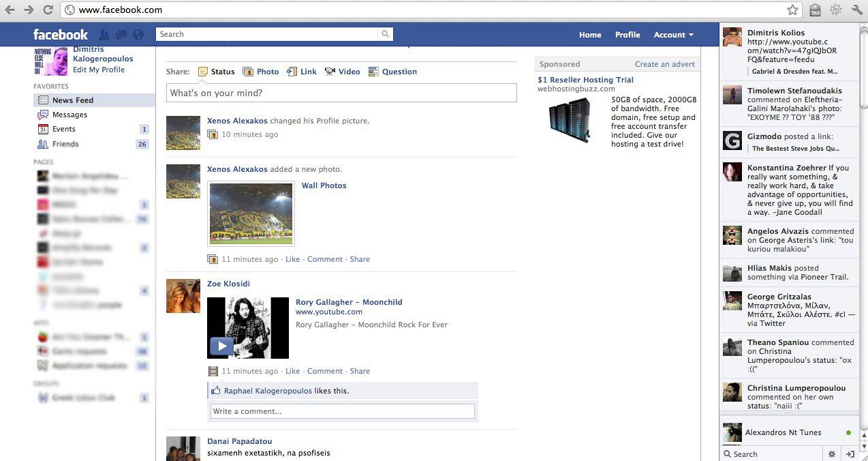
Task: Click the Status share option
Action: click(x=216, y=72)
